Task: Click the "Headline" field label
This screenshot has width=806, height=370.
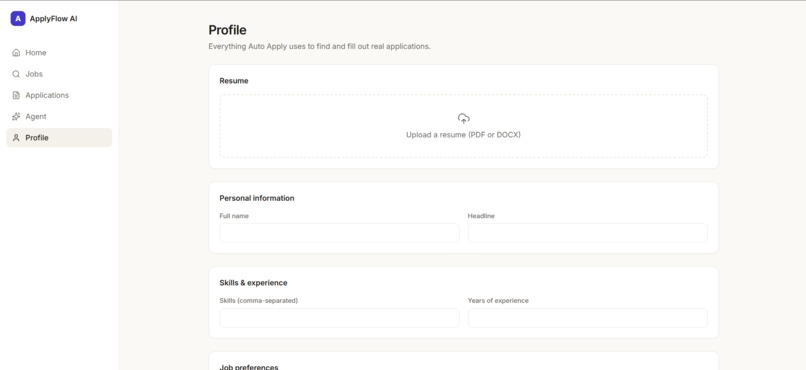Action: [x=481, y=216]
